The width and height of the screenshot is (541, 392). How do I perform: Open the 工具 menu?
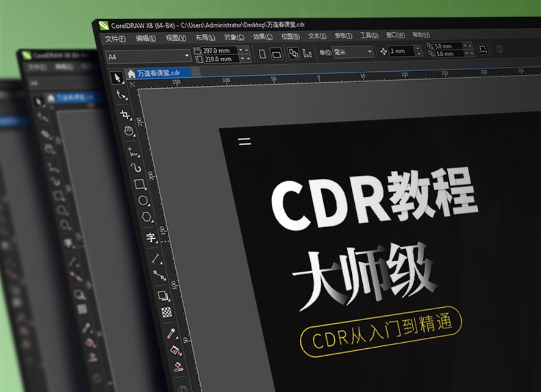click(369, 35)
